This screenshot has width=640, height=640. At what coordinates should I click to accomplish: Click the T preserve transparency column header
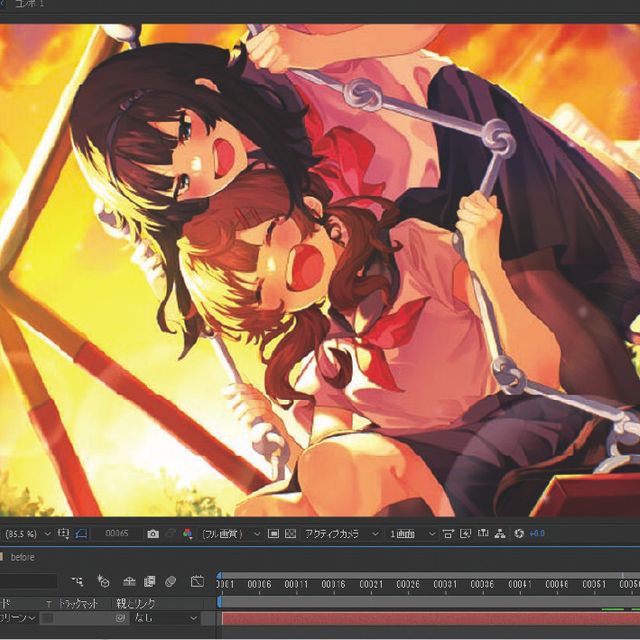coord(49,604)
